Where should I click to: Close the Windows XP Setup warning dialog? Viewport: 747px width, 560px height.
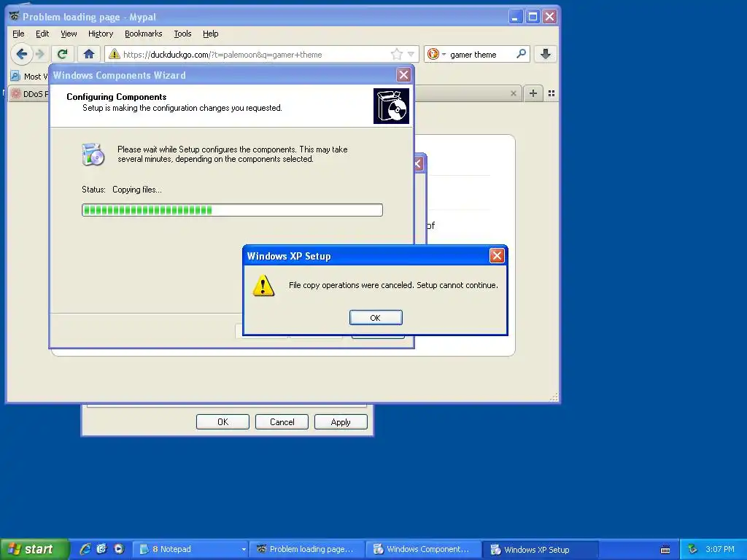point(496,256)
